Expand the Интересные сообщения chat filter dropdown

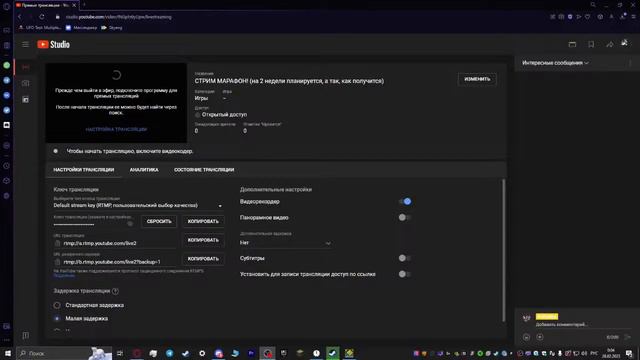pos(556,63)
